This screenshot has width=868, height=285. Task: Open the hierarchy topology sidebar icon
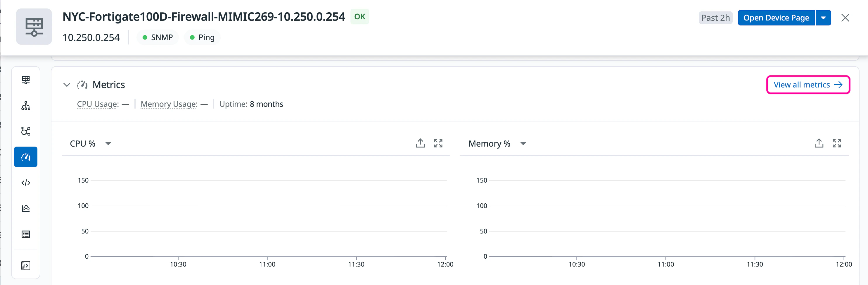click(x=26, y=106)
